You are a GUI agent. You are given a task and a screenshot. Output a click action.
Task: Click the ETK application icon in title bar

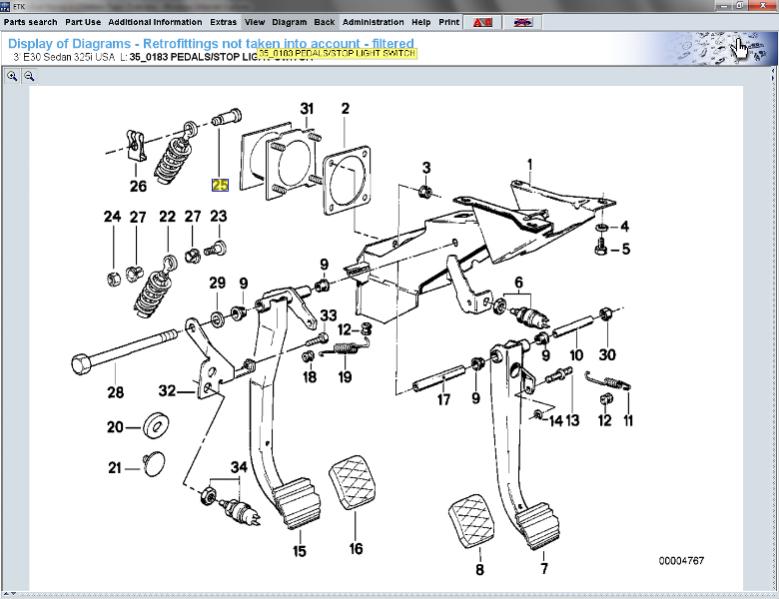[x=7, y=6]
